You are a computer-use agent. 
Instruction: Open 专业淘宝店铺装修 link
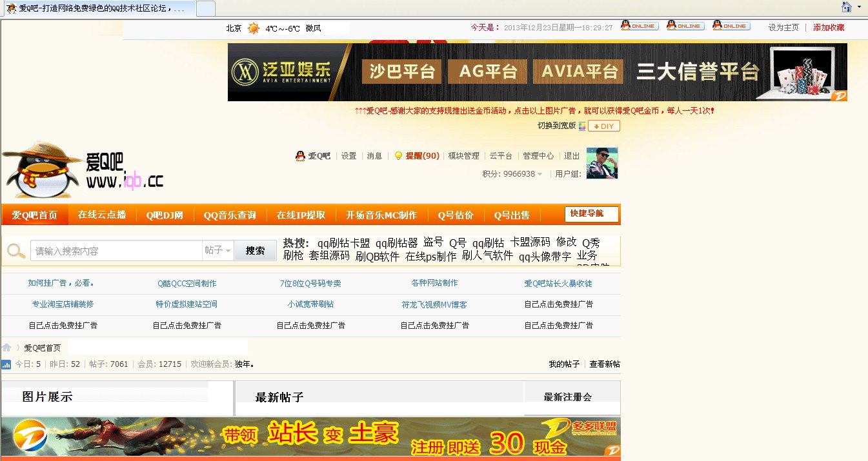pos(63,304)
